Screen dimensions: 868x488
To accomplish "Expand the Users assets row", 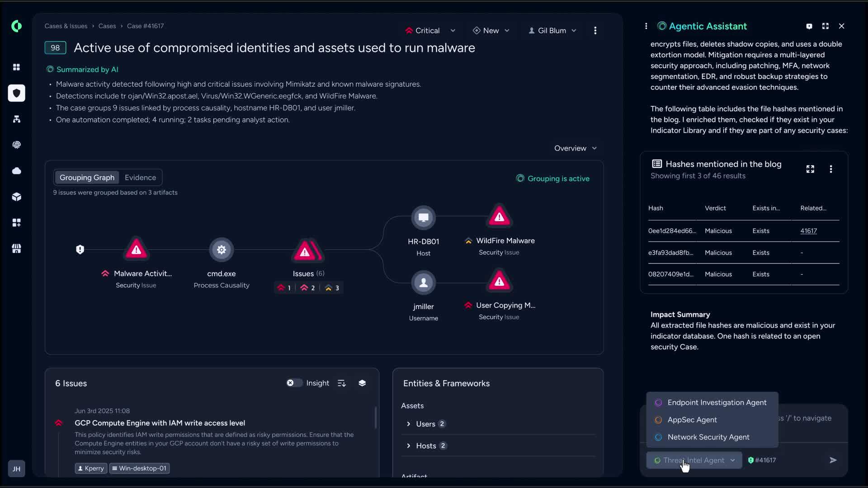I will point(409,424).
